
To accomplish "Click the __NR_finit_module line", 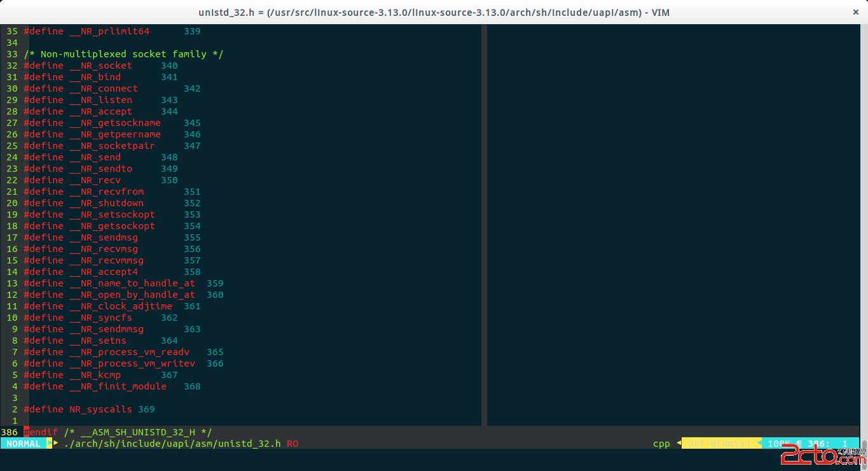I will 112,386.
